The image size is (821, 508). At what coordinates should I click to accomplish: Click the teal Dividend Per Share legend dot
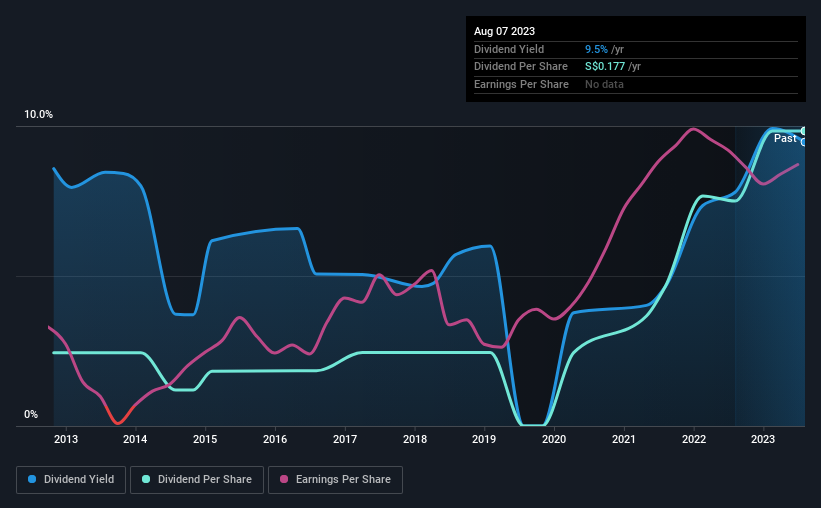pos(146,479)
